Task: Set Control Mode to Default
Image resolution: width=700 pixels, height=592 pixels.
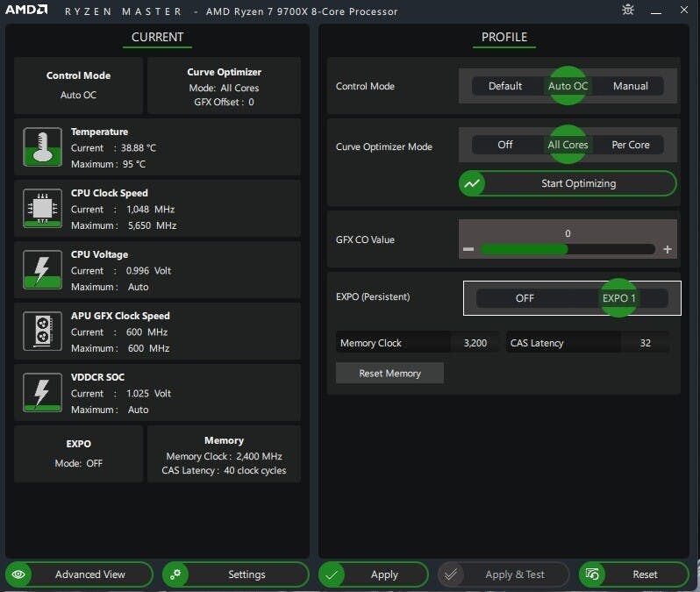Action: 505,86
